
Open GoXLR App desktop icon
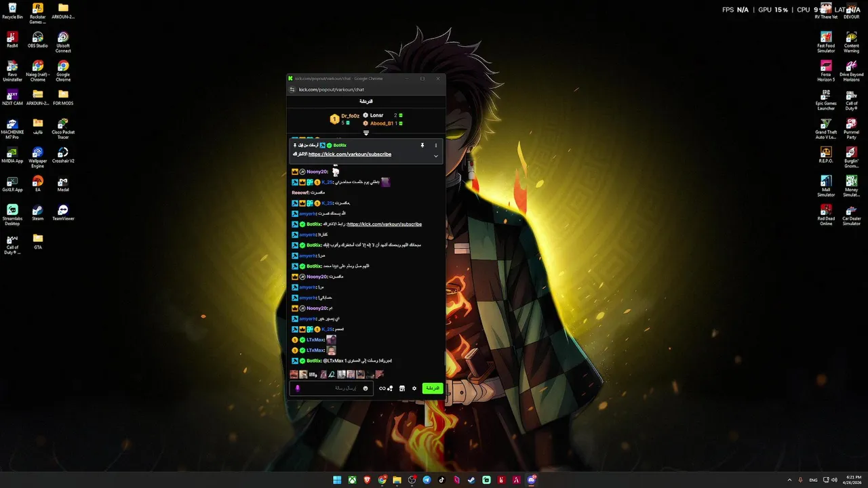[x=12, y=184]
